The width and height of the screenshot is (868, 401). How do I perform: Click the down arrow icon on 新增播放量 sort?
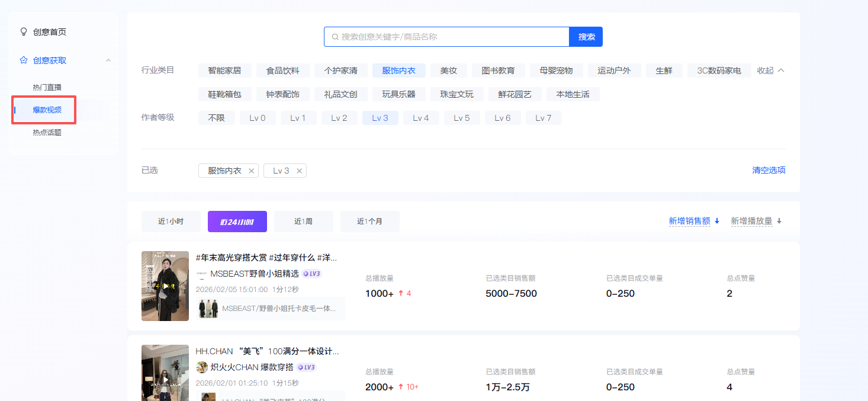[779, 220]
